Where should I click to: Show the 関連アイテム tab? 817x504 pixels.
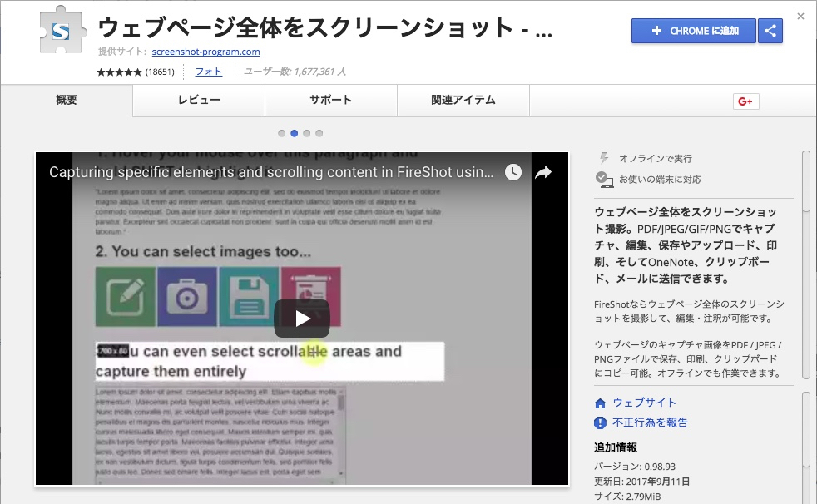click(463, 100)
